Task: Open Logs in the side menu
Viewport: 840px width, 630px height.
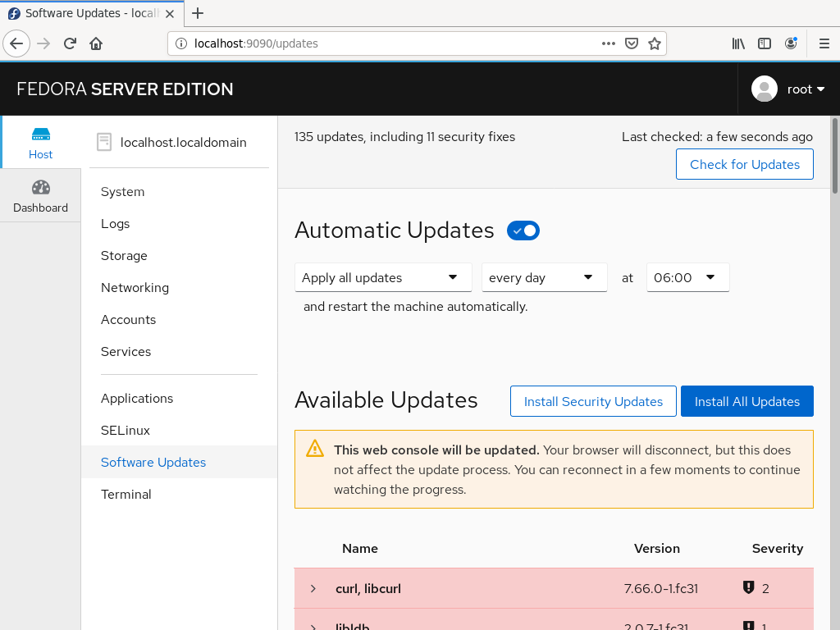Action: point(115,224)
